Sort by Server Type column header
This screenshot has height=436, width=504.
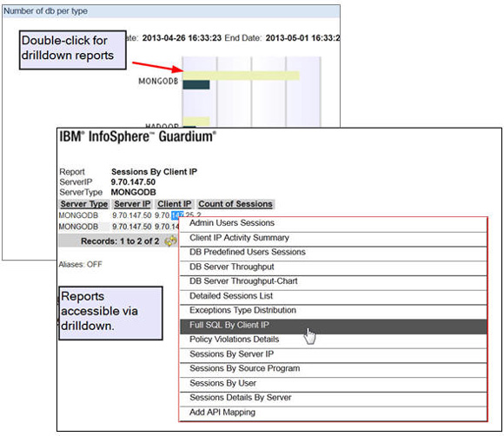(x=84, y=204)
